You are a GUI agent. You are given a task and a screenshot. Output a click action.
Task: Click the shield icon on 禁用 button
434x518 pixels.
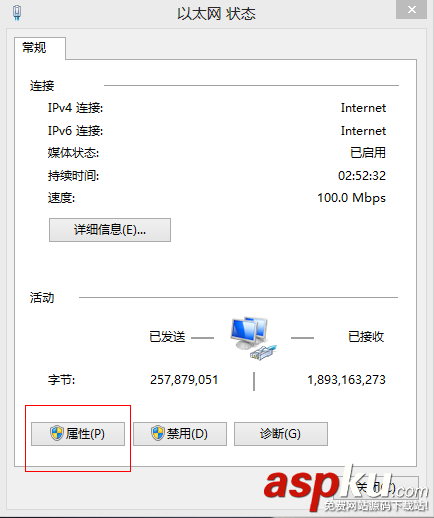tap(158, 433)
